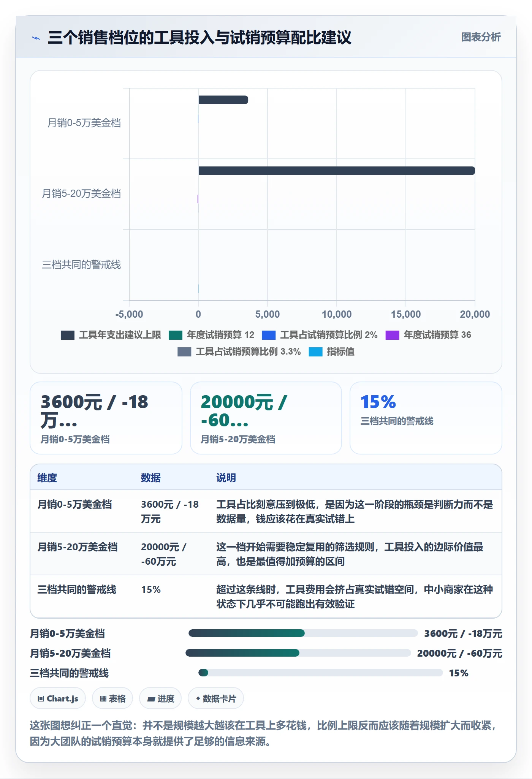This screenshot has width=532, height=779.
Task: Click the 15% cell in the table
Action: click(151, 589)
